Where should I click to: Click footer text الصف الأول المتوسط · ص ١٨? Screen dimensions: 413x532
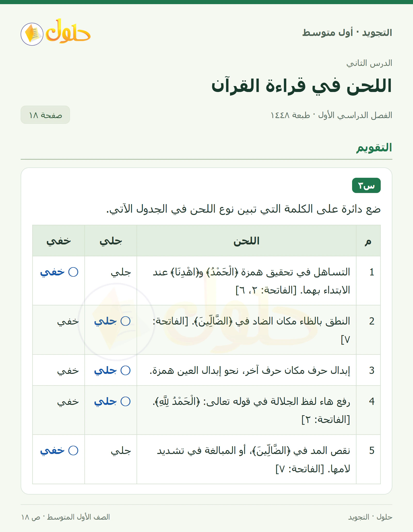[65, 517]
